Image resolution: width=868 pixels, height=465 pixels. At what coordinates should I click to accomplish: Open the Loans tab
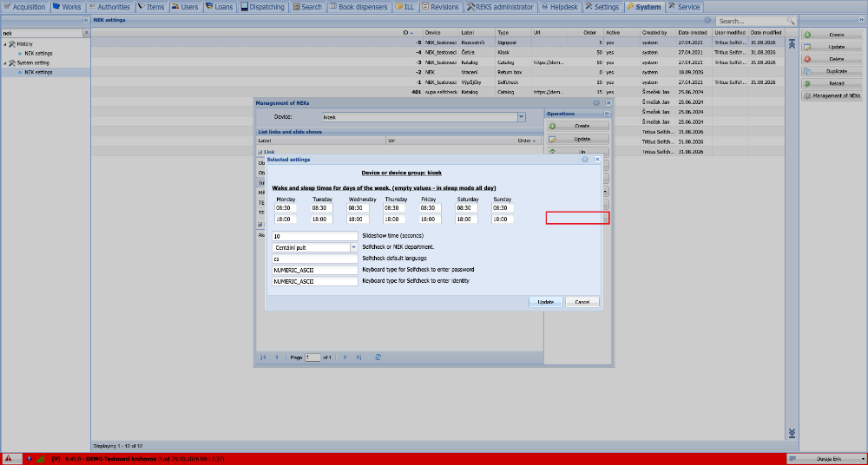pyautogui.click(x=220, y=7)
